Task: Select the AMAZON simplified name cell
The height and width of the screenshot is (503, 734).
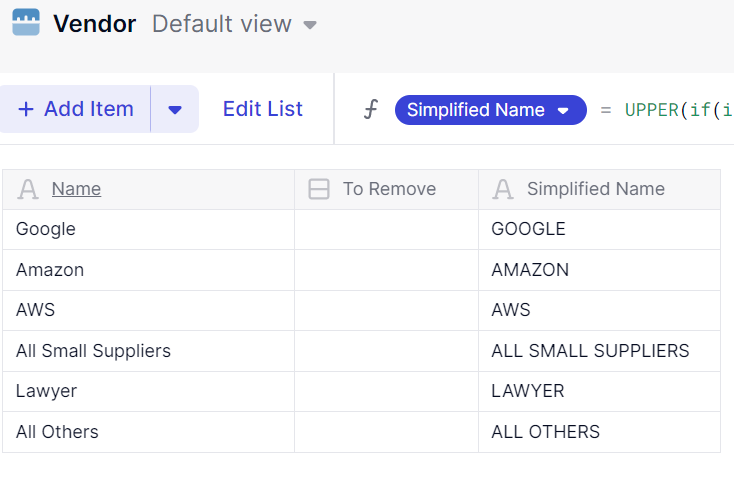Action: click(599, 270)
